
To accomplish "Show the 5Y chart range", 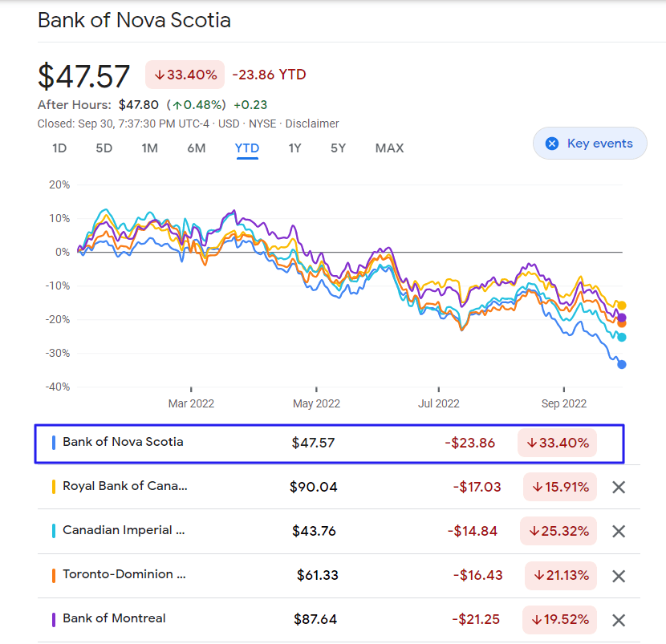I will 338,148.
